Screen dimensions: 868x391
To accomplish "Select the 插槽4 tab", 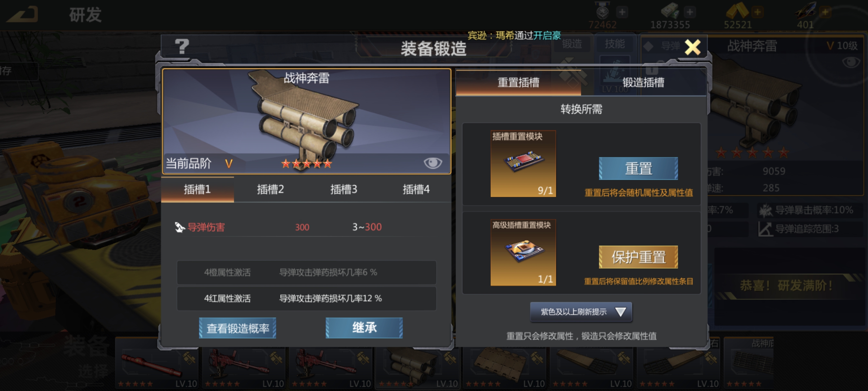I will (x=416, y=190).
